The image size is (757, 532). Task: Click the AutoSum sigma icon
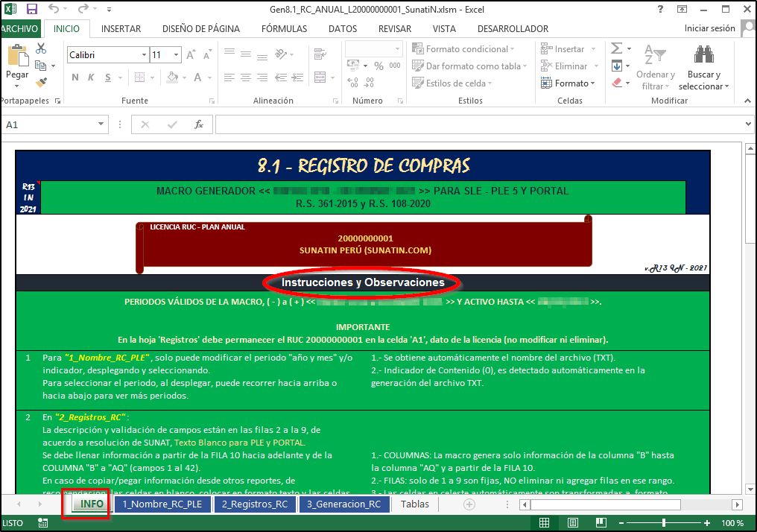(x=616, y=48)
